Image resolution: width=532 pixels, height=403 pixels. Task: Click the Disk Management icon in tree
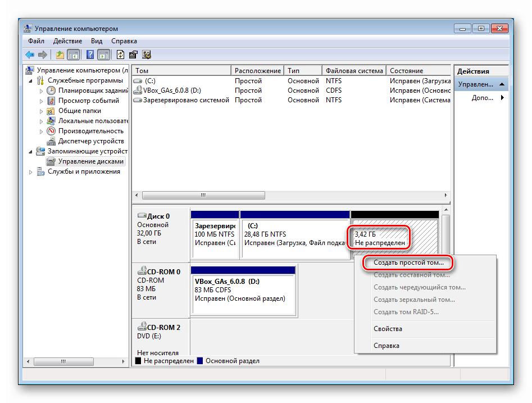[x=51, y=161]
